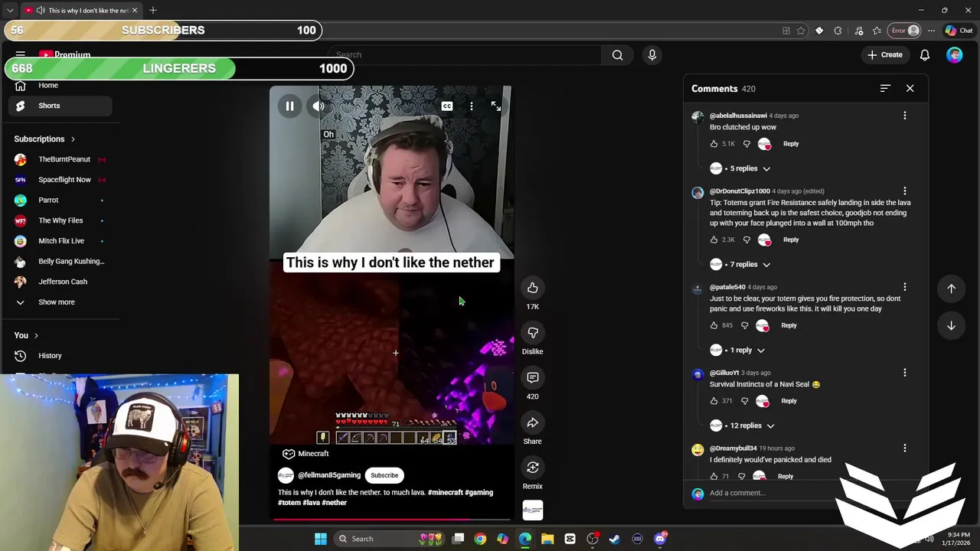
Task: Open TheBurntPeanut subscription
Action: 61,159
